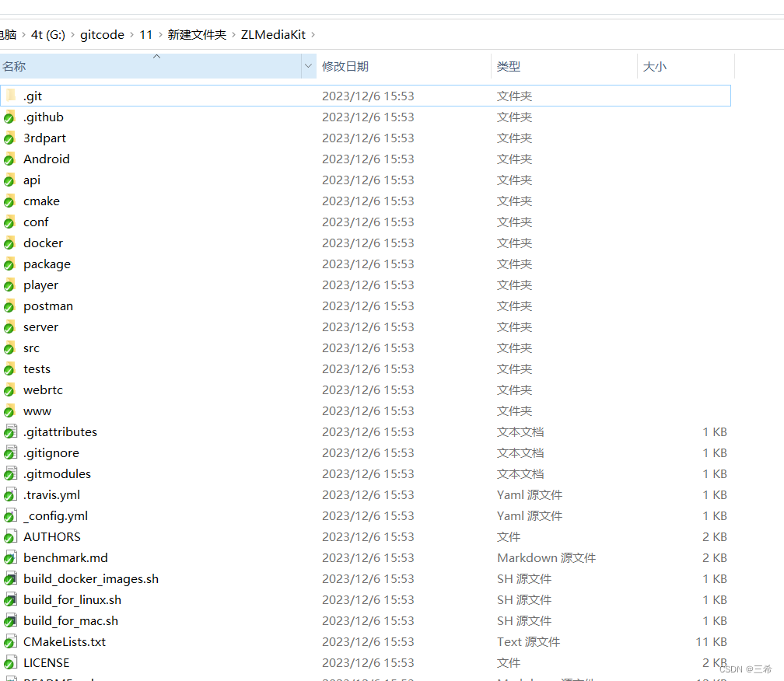Click the api folder icon
The width and height of the screenshot is (784, 681).
[x=10, y=180]
